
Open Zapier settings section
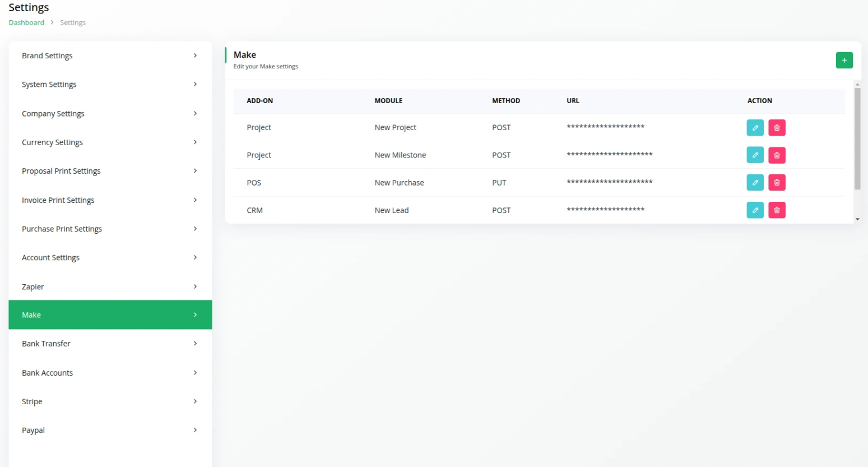110,286
